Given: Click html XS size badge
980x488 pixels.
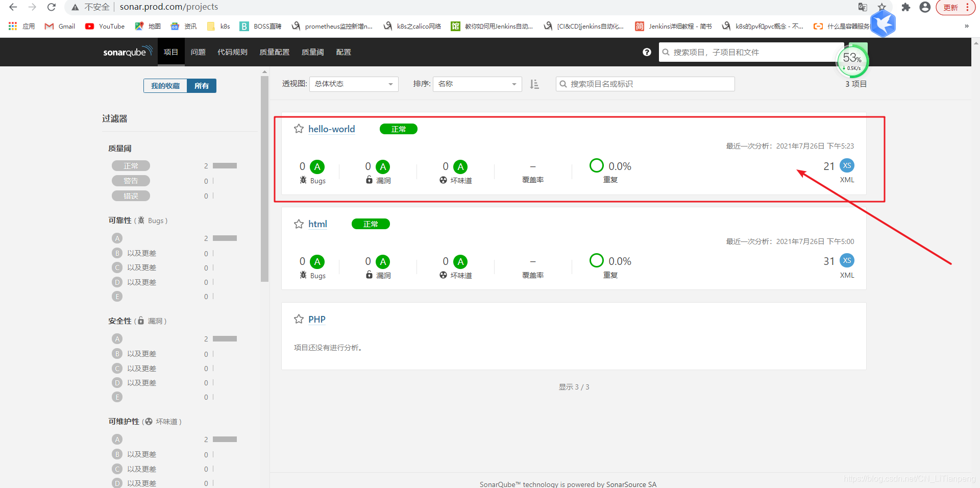Looking at the screenshot, I should coord(847,260).
